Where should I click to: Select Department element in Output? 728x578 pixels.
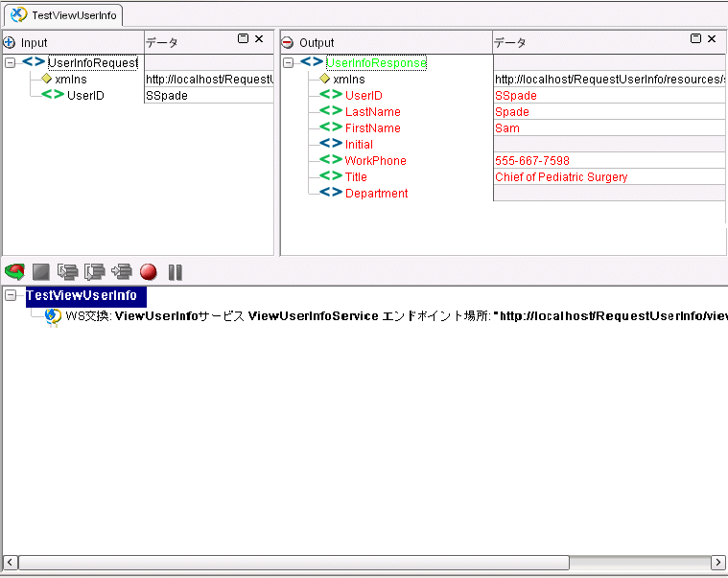coord(377,193)
